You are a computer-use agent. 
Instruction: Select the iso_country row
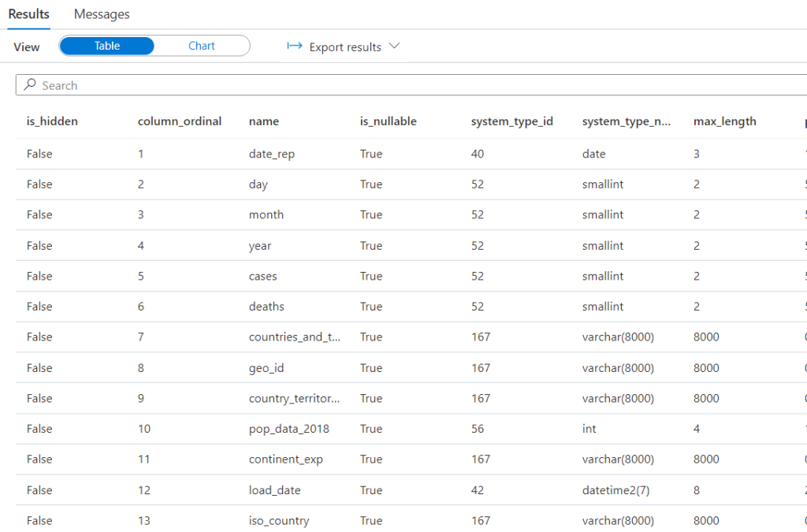point(279,520)
